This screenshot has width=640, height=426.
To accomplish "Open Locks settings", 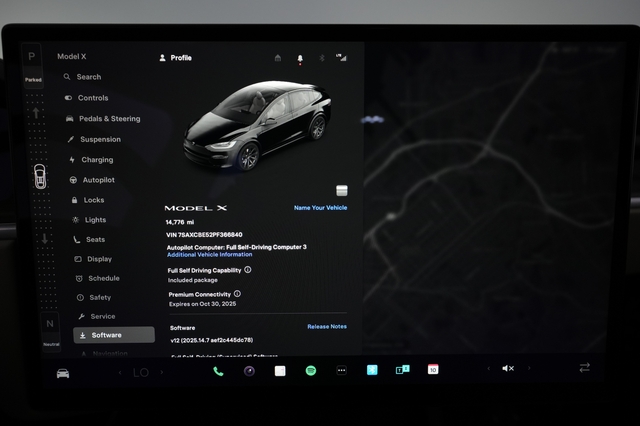I will (x=88, y=200).
